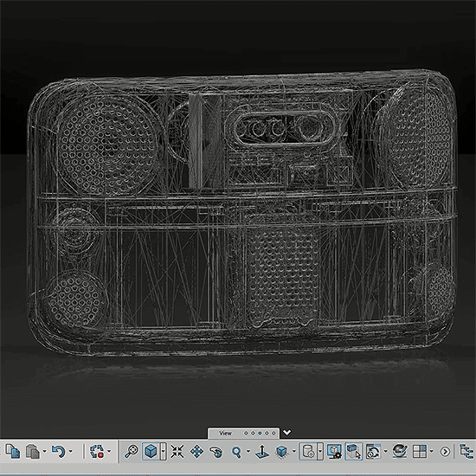Click the plane with up-arrow icon
The width and height of the screenshot is (476, 476).
coord(261,452)
